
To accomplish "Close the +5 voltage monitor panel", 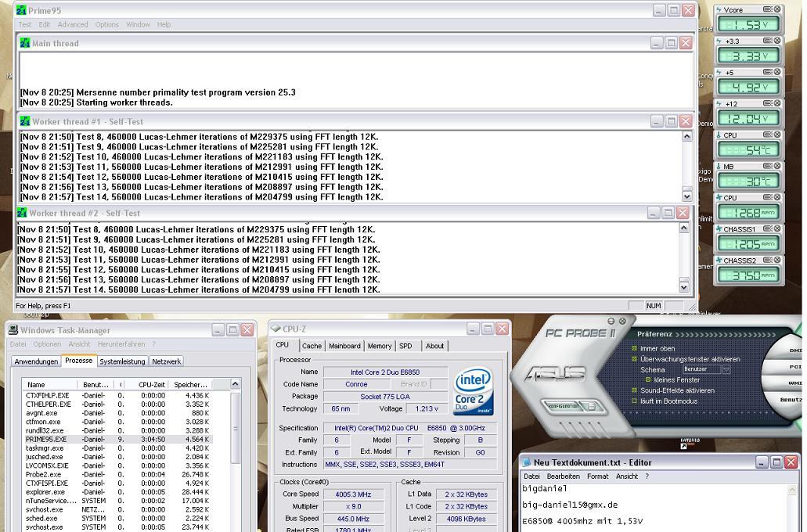I will click(777, 72).
